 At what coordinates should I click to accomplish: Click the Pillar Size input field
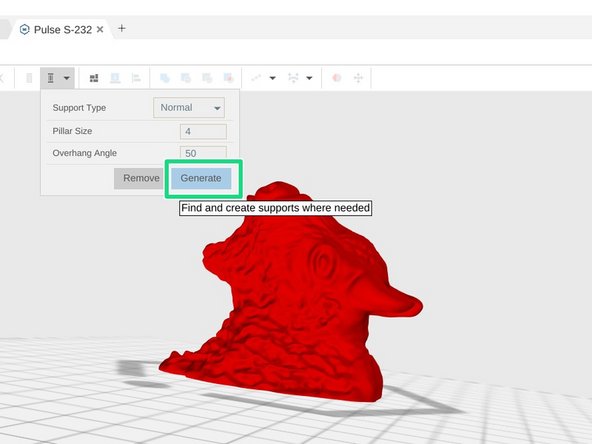[x=203, y=131]
